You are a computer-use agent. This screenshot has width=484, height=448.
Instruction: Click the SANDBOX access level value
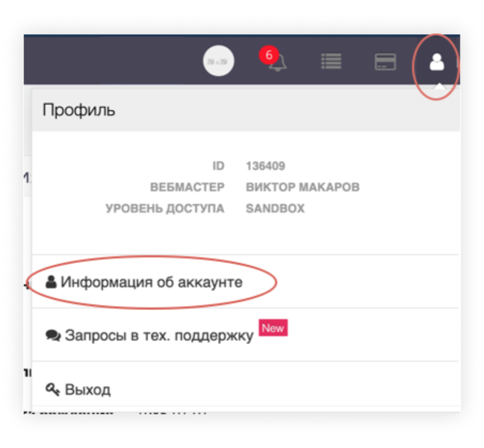pyautogui.click(x=275, y=209)
